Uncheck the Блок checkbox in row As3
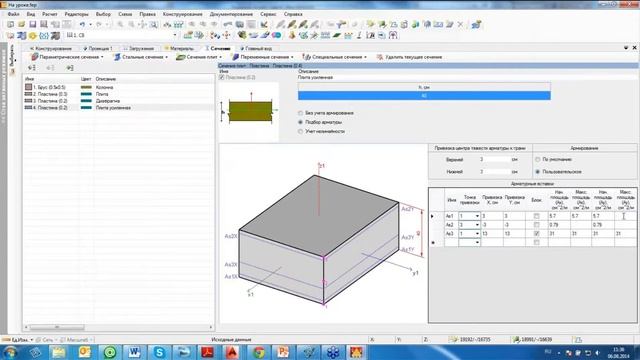640x360 pixels. 536,233
